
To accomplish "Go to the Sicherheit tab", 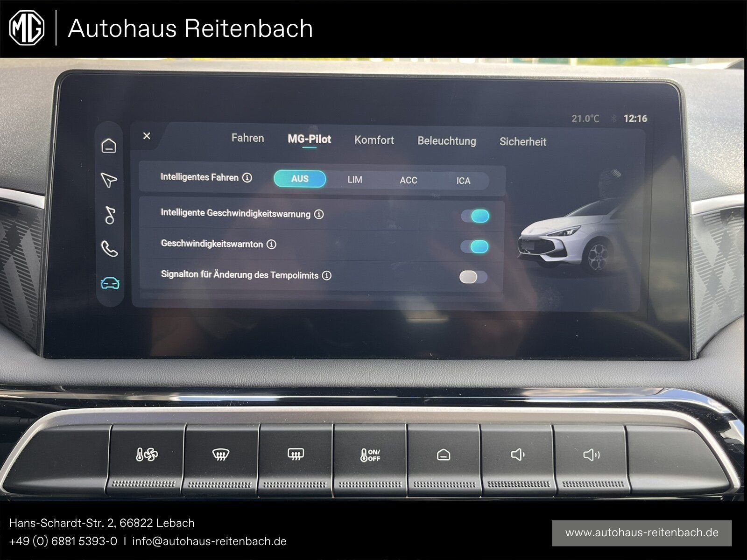I will tap(522, 142).
